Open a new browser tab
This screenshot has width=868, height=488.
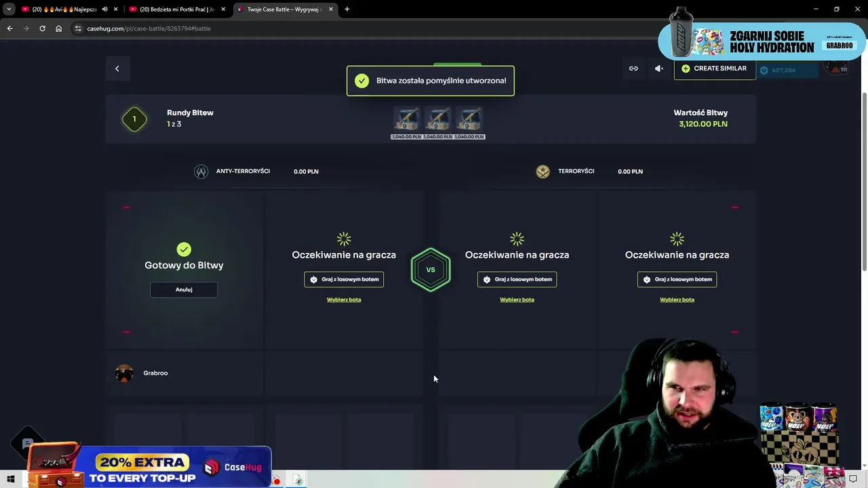click(x=347, y=9)
